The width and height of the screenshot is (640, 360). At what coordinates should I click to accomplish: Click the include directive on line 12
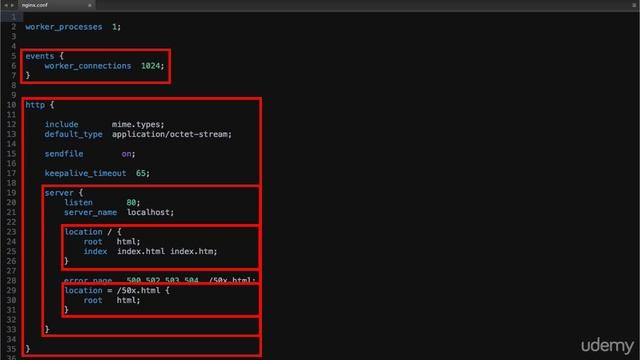tap(61, 124)
